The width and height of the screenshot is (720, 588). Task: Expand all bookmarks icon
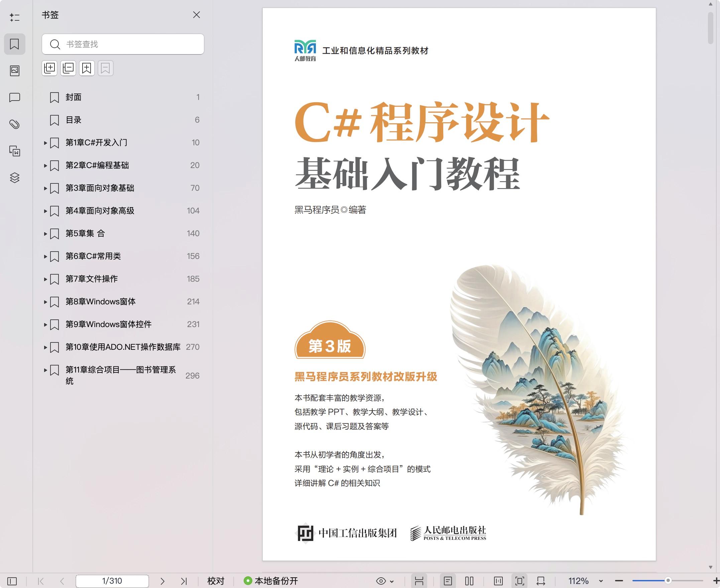49,68
